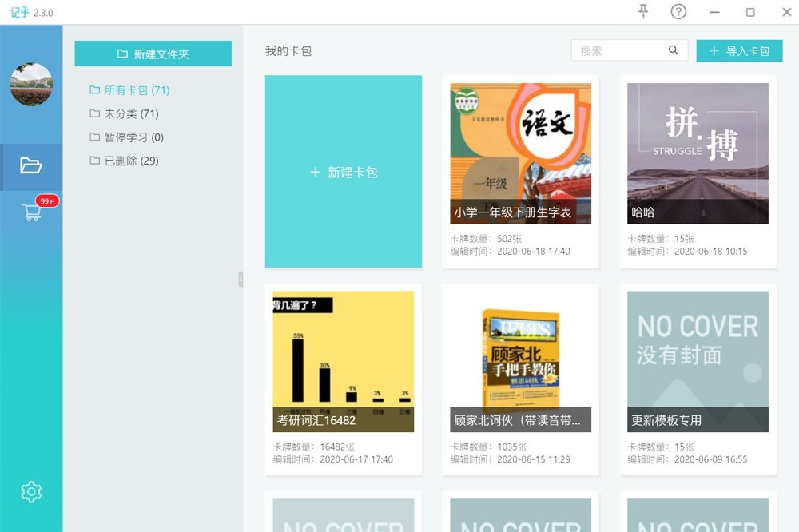Click the pin window icon

(643, 11)
